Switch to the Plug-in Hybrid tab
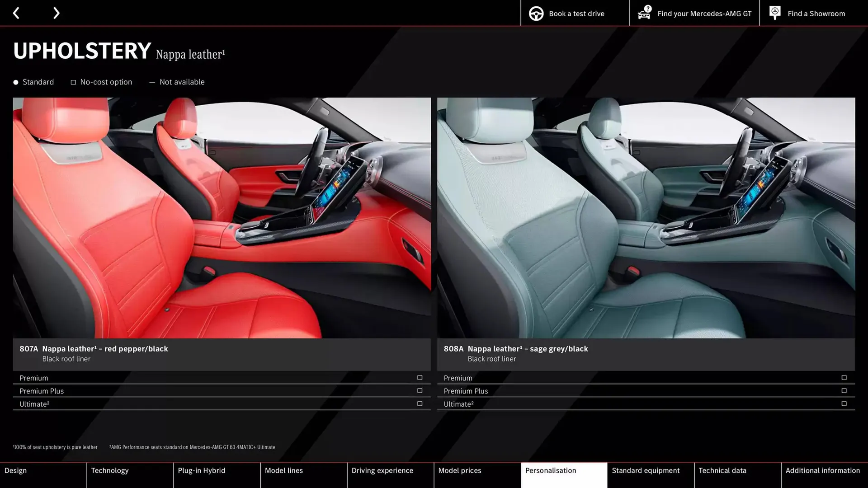 click(x=217, y=475)
